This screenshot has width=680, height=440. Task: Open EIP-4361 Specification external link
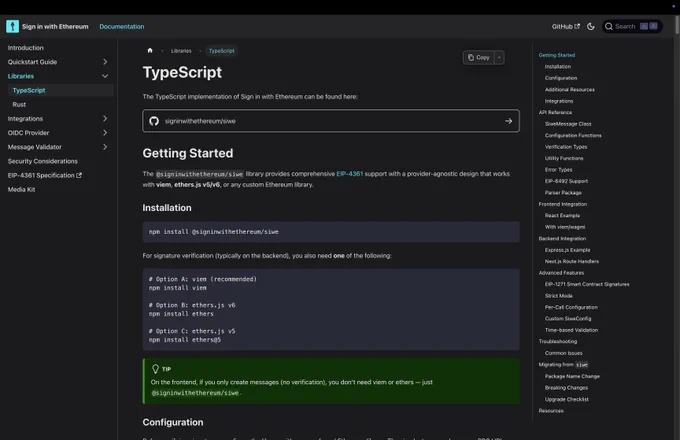point(45,175)
